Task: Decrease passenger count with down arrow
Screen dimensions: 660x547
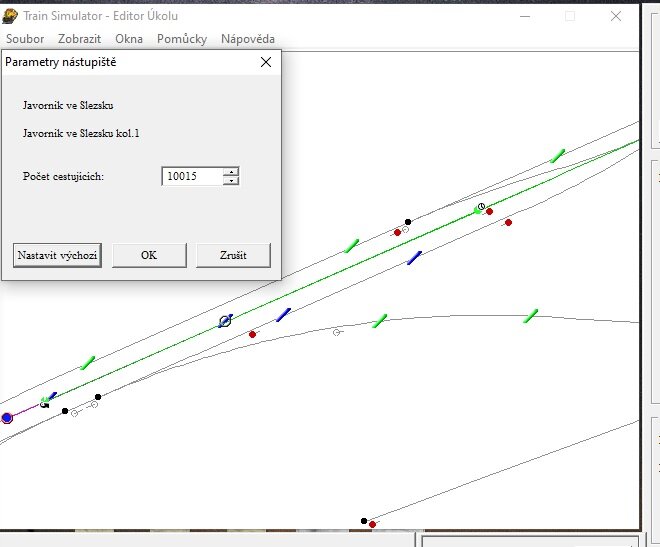Action: pos(232,181)
